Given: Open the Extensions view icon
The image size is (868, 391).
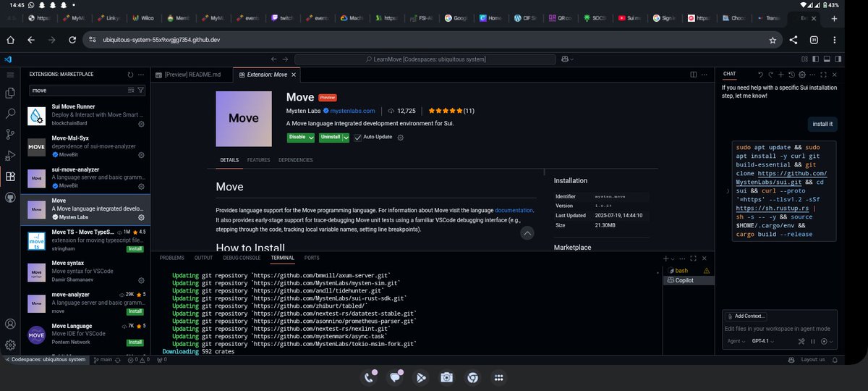Looking at the screenshot, I should pyautogui.click(x=10, y=176).
